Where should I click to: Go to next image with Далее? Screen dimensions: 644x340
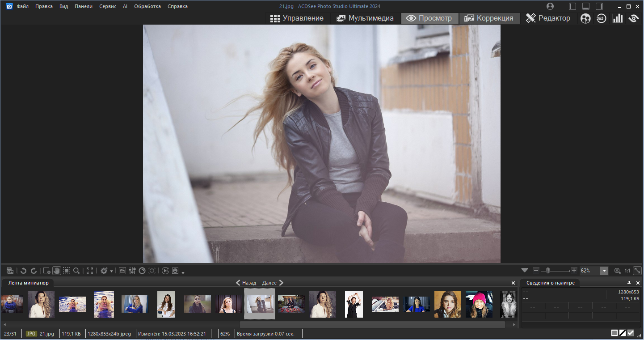click(x=273, y=283)
